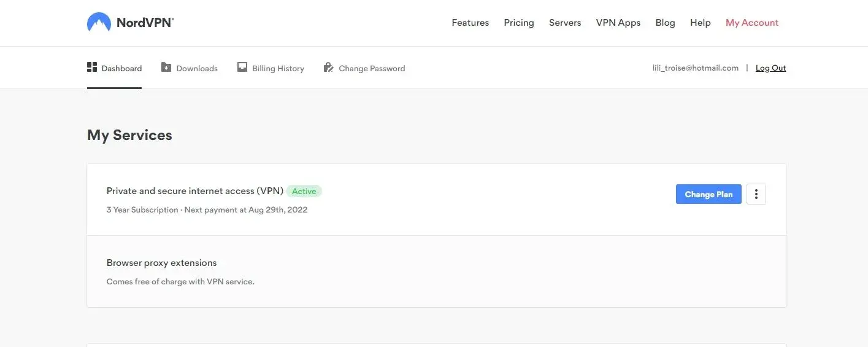Click the Private and secure internet access (VPN) title
This screenshot has height=347, width=868.
pyautogui.click(x=195, y=191)
